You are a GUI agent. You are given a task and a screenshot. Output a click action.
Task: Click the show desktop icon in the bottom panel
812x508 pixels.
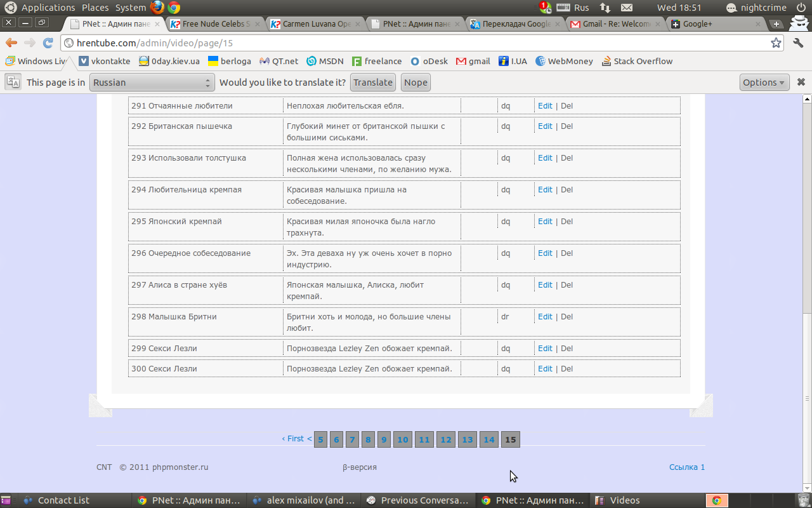point(6,500)
